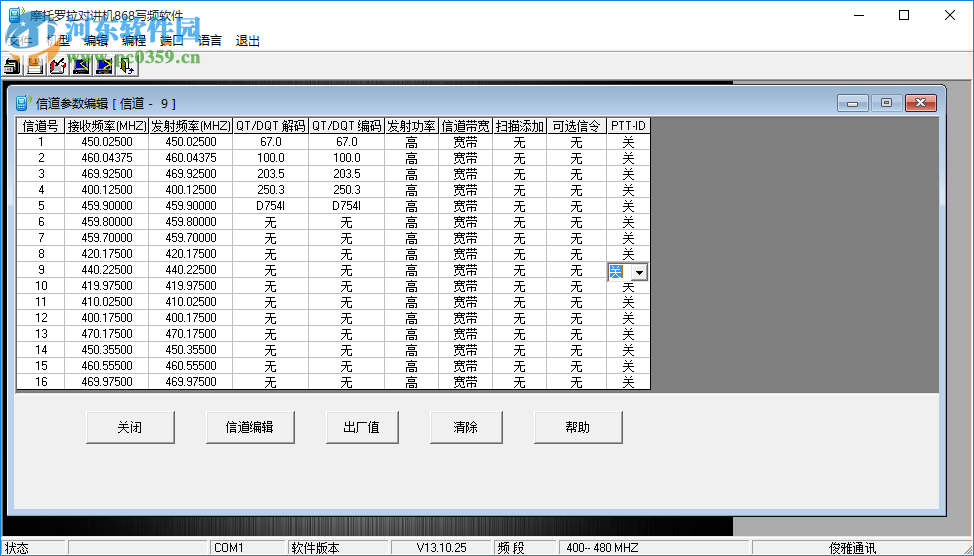This screenshot has height=556, width=974.
Task: Click the 可选信令 column header
Action: tap(576, 126)
